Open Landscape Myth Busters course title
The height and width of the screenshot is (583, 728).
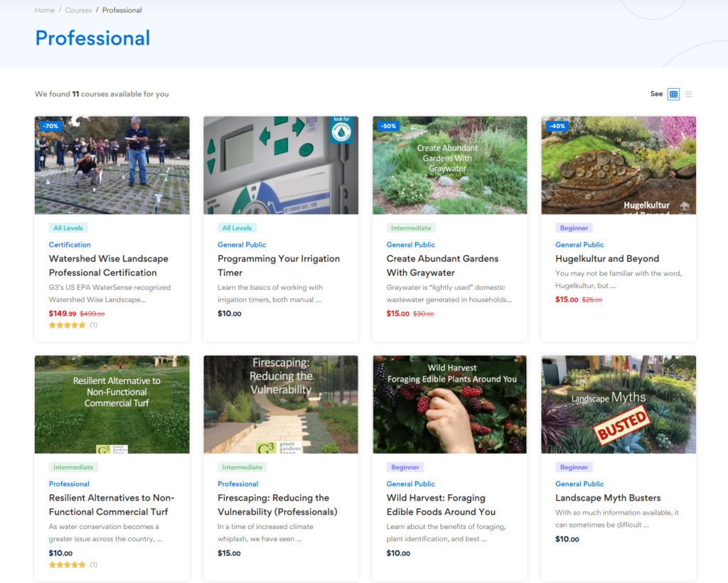[608, 498]
